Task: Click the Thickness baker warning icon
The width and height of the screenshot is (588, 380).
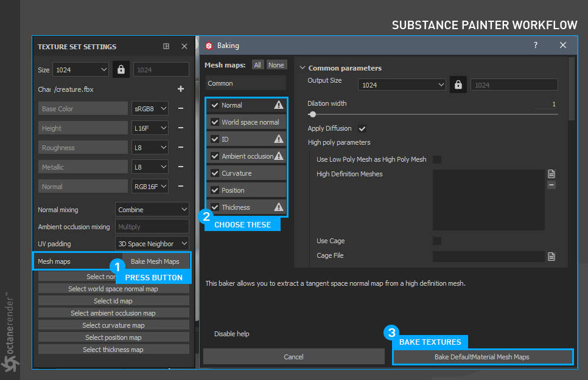Action: [x=279, y=207]
